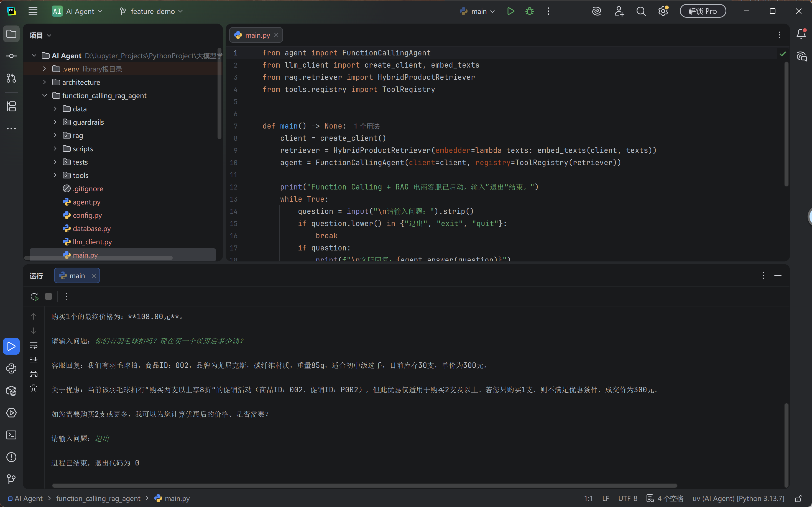
Task: Click the uv Python interpreter status
Action: point(738,499)
